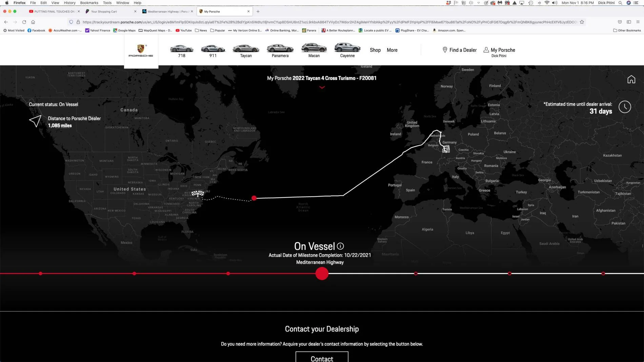Click Find a Dealer link
This screenshot has height=362, width=644.
click(x=460, y=50)
